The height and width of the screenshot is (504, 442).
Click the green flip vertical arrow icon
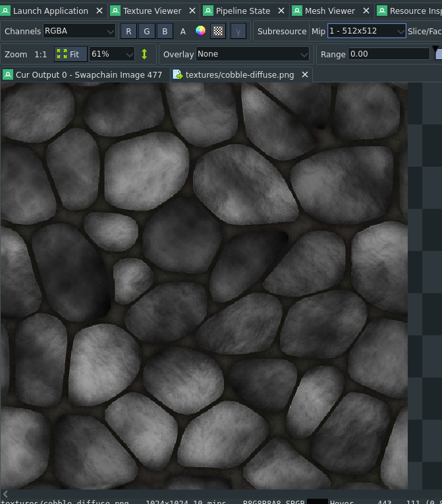(x=145, y=54)
